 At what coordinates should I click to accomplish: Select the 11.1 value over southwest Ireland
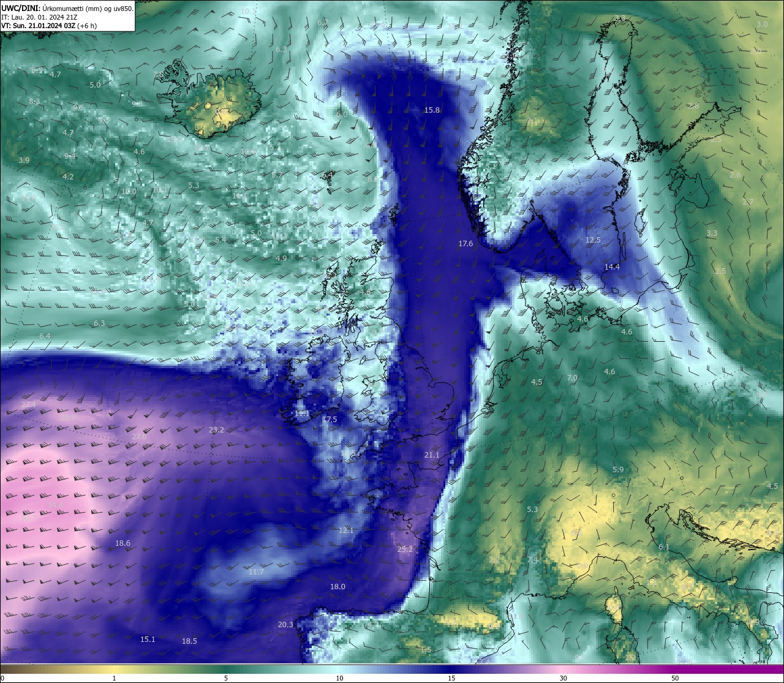click(x=302, y=413)
